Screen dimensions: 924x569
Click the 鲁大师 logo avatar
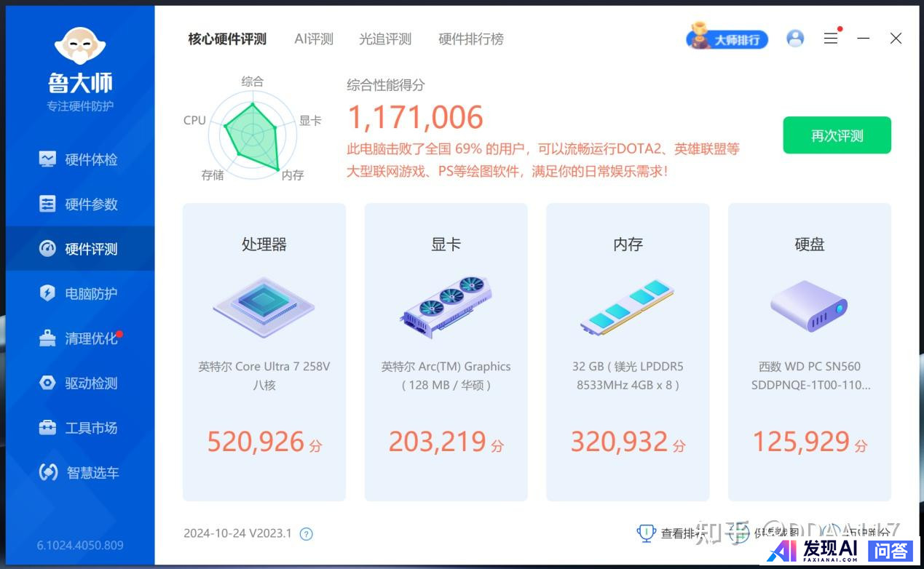[80, 46]
